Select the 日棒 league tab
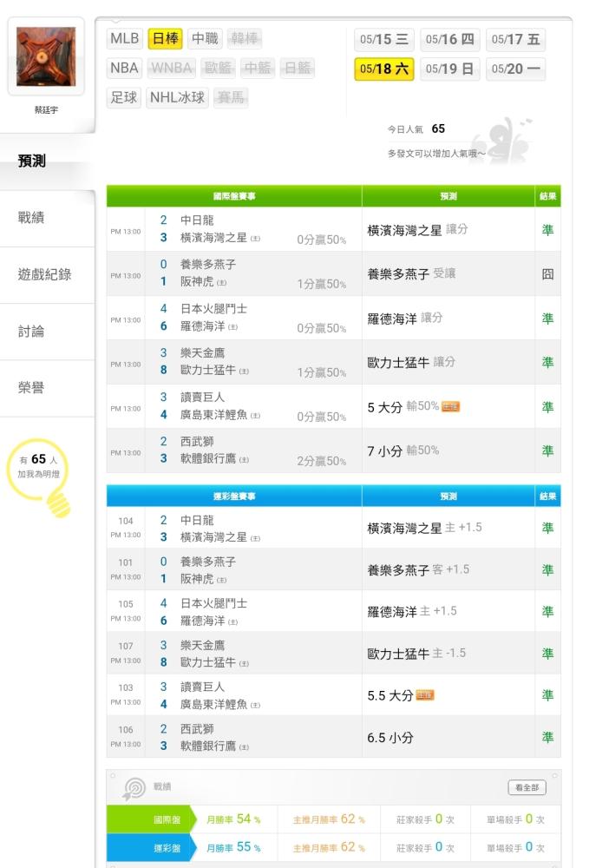 click(166, 38)
